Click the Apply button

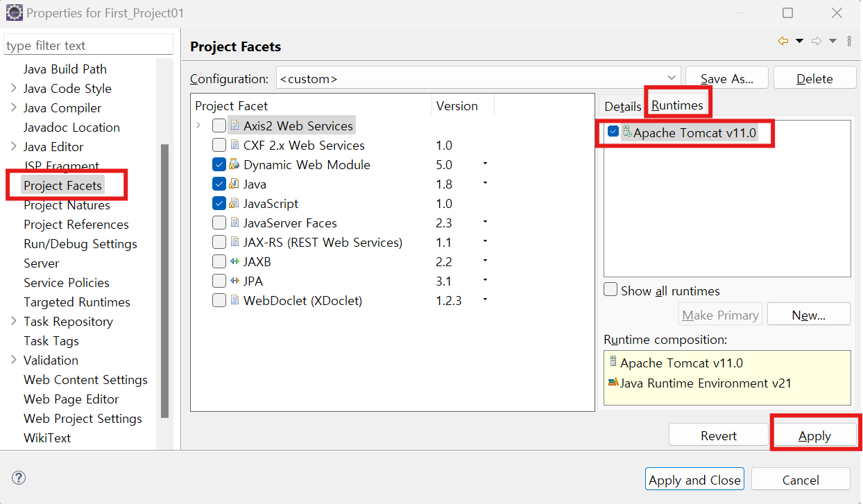814,435
